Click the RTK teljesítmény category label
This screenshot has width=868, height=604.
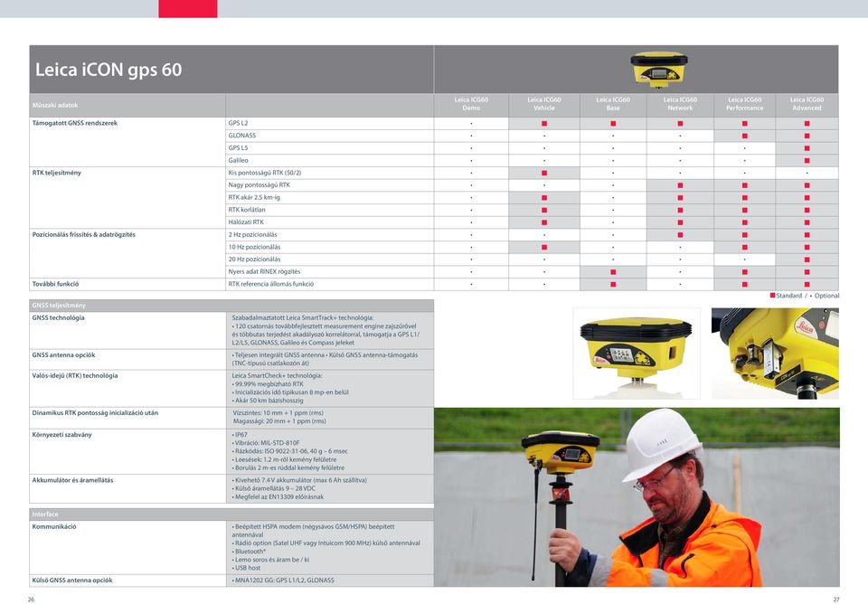[56, 173]
